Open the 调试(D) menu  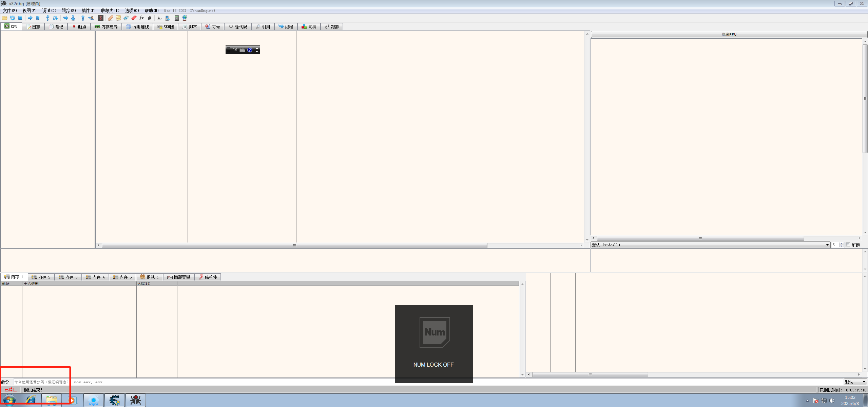pos(49,11)
